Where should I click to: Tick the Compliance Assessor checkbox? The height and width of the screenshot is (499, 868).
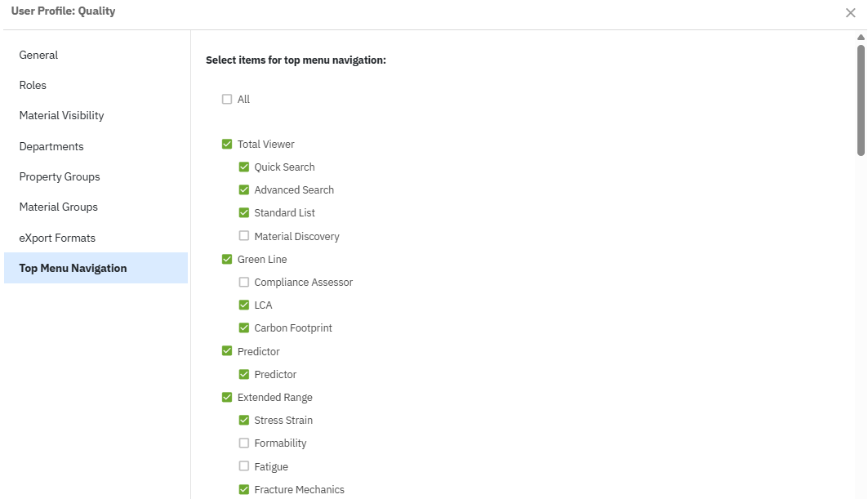point(244,283)
